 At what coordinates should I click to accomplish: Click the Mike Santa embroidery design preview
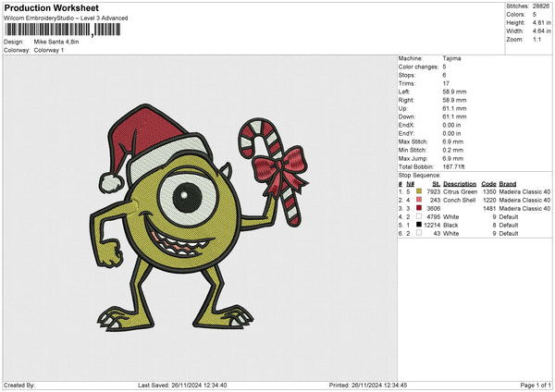tap(199, 217)
